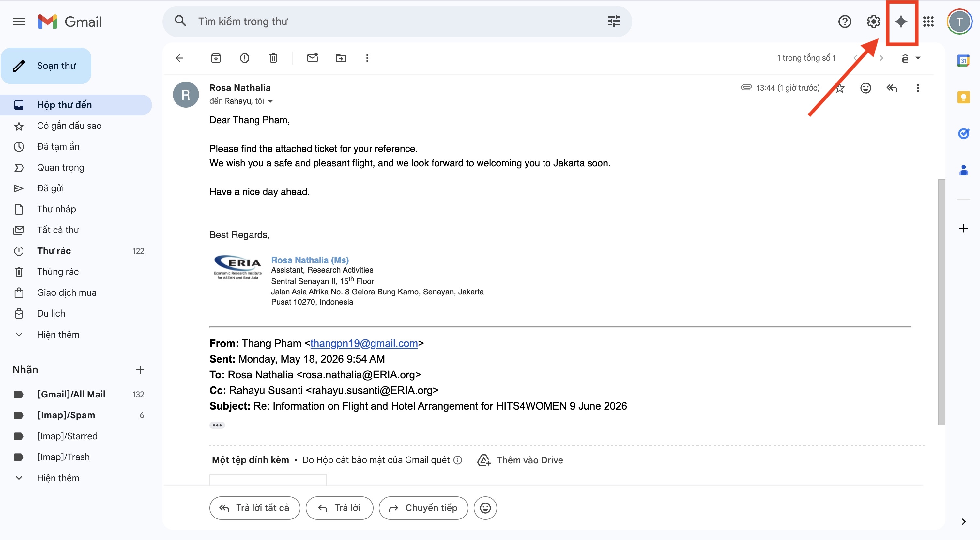980x540 pixels.
Task: Add emoji reaction next to the star
Action: coord(865,88)
